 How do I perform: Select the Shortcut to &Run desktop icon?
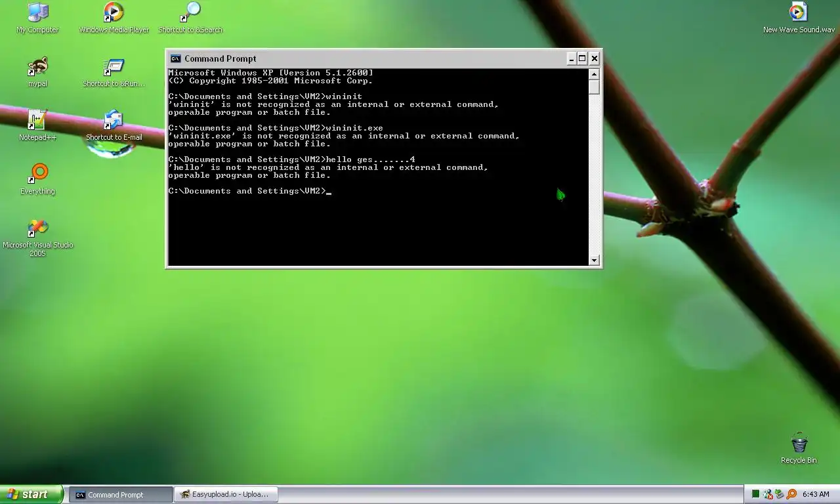coord(114,72)
